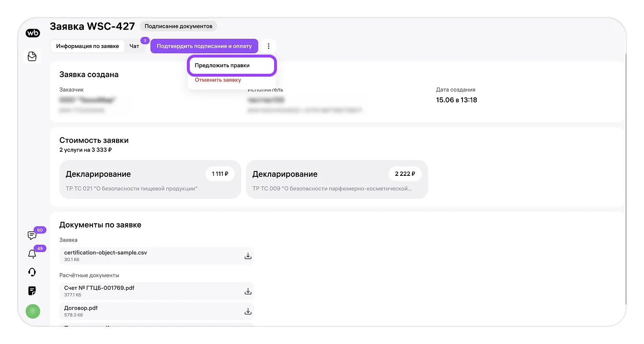
Task: Click the Заявка создана heading
Action: (89, 74)
